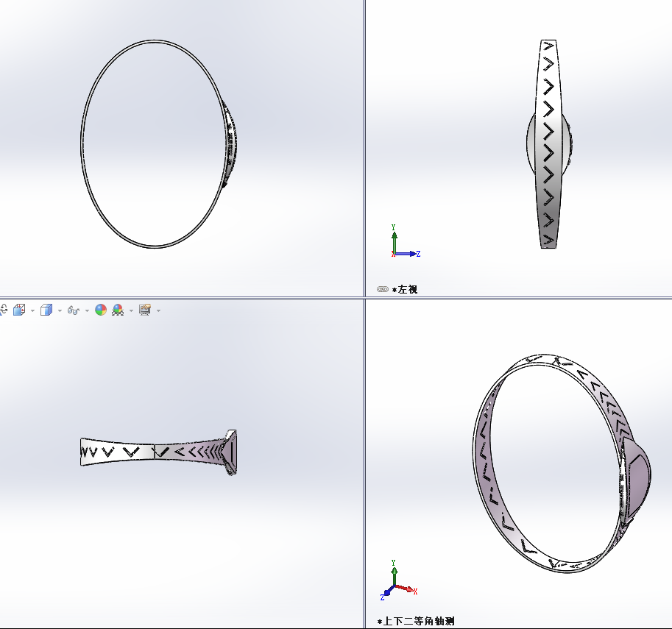The width and height of the screenshot is (672, 629).
Task: Click the View Orientation cube icon
Action: [x=19, y=310]
